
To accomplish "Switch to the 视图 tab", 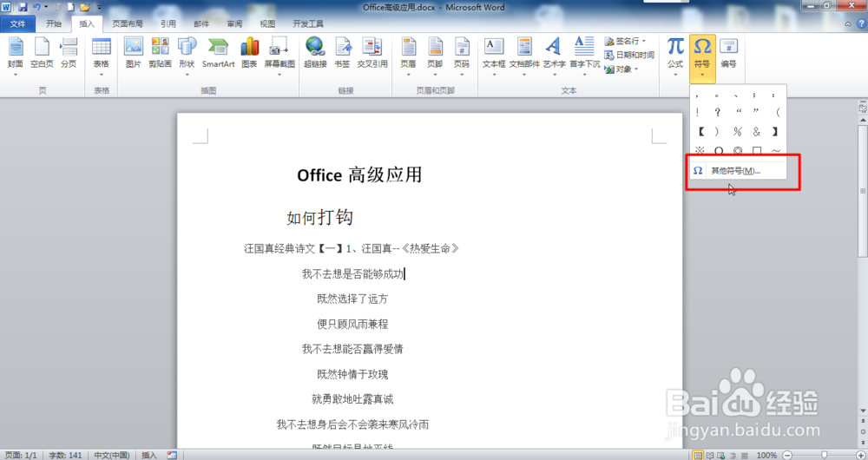I will (268, 23).
